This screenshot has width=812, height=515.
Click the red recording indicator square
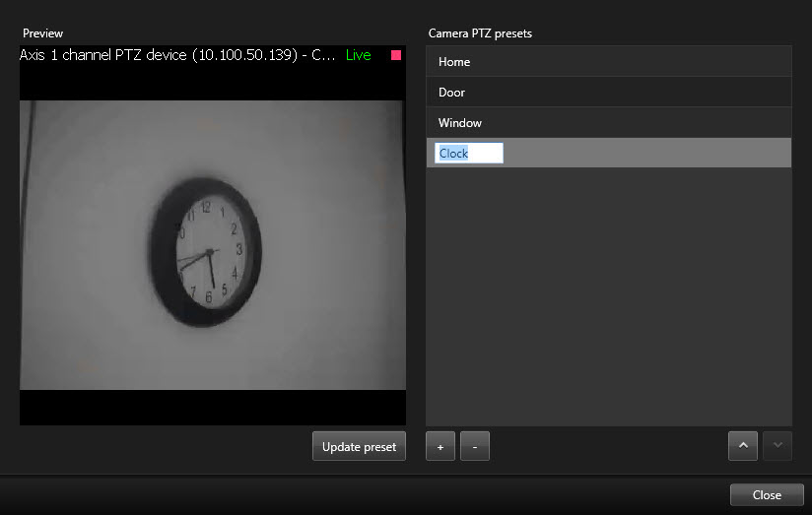pyautogui.click(x=396, y=55)
